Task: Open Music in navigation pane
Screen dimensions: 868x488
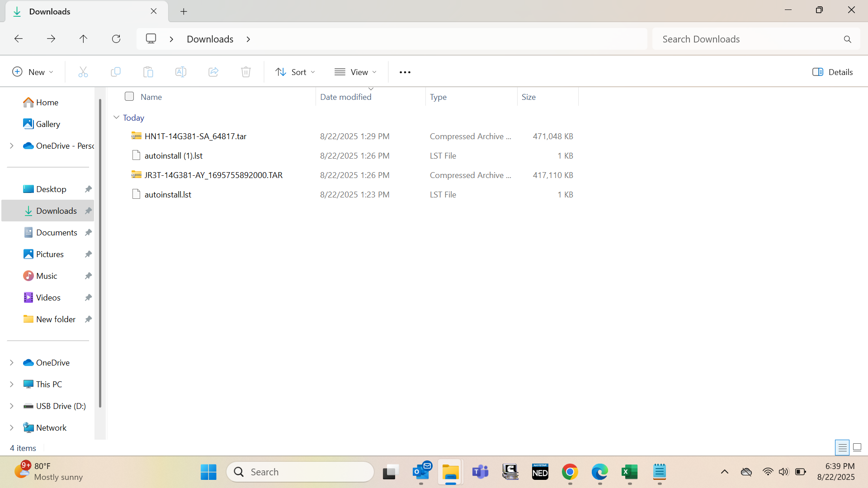Action: (47, 276)
